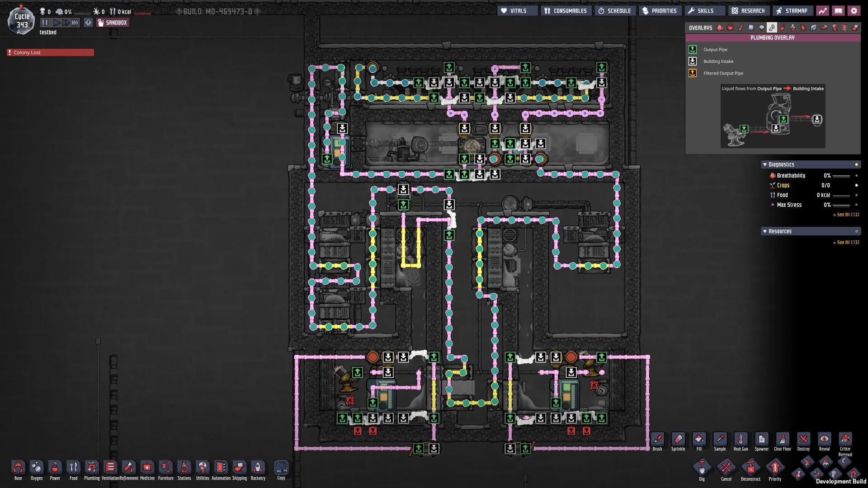
Task: Open the Research tab
Action: [748, 11]
